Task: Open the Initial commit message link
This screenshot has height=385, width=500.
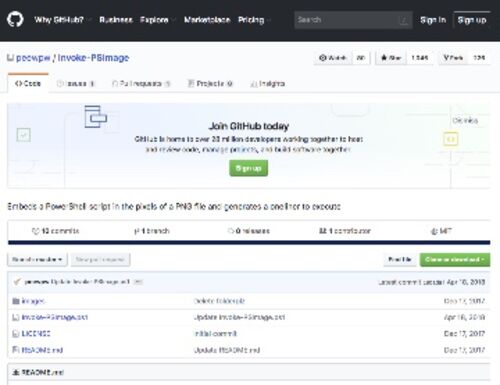Action: [215, 333]
